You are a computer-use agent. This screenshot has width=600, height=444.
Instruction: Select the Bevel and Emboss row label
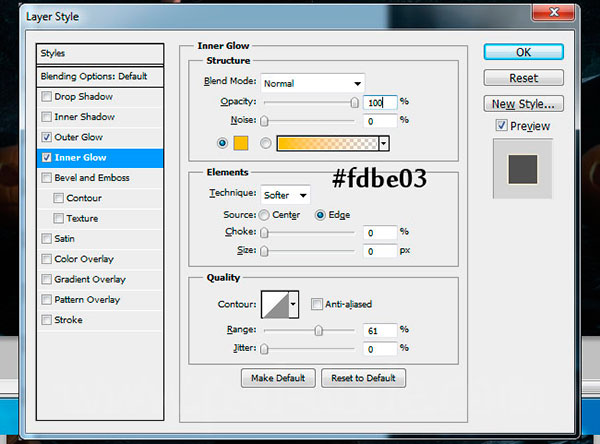(x=92, y=178)
